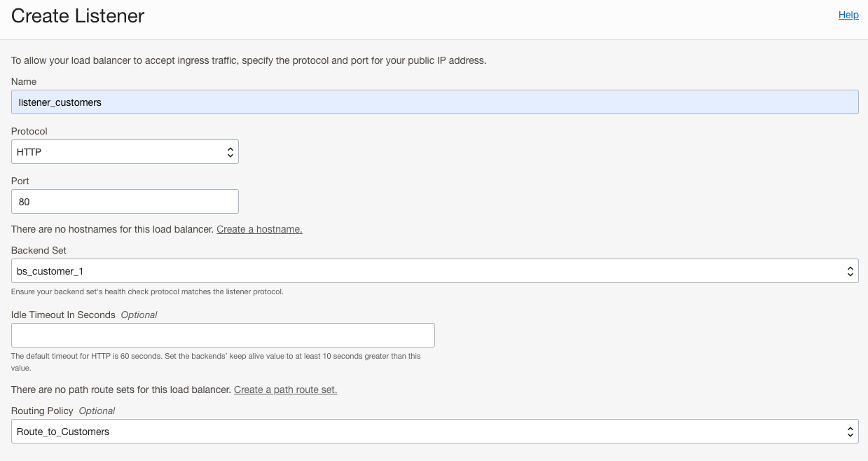The height and width of the screenshot is (461, 868).
Task: Select the Port input field
Action: (125, 201)
